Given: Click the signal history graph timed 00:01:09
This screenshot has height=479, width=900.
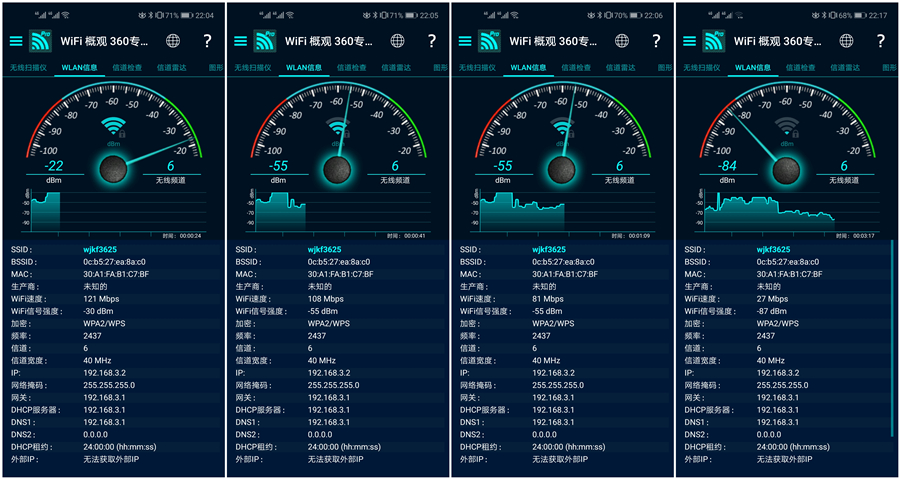Looking at the screenshot, I should (x=563, y=212).
